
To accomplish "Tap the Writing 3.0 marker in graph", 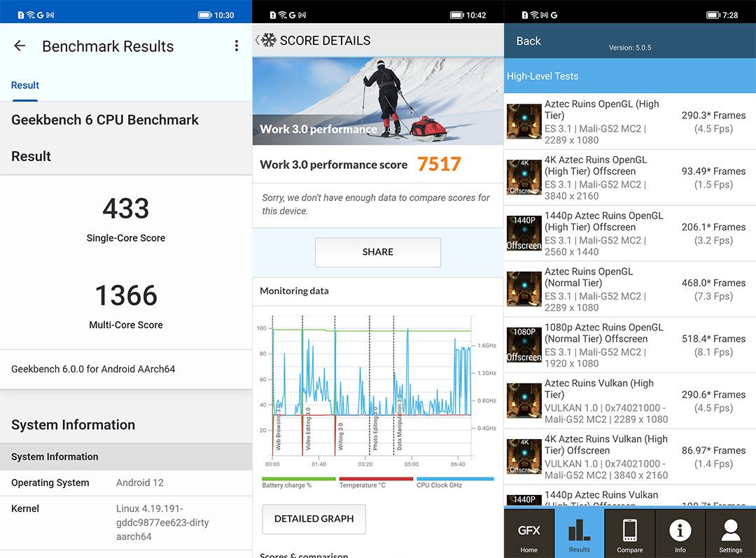I will pos(340,437).
